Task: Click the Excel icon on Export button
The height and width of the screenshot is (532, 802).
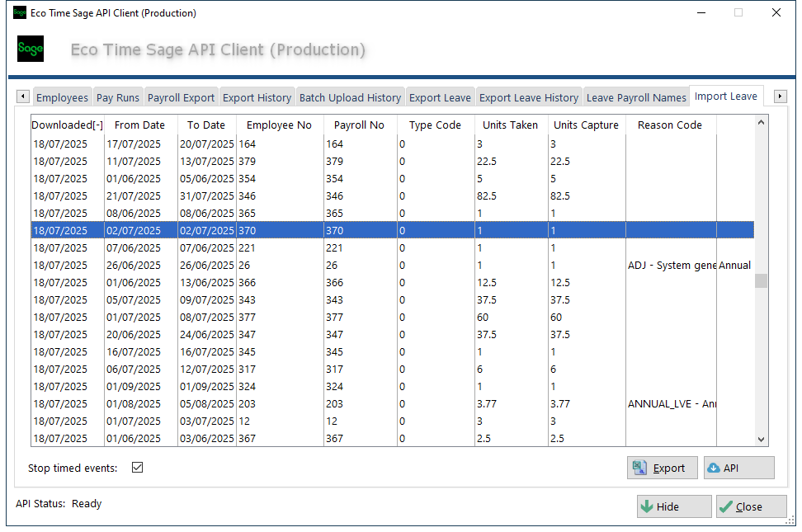Action: click(x=639, y=468)
